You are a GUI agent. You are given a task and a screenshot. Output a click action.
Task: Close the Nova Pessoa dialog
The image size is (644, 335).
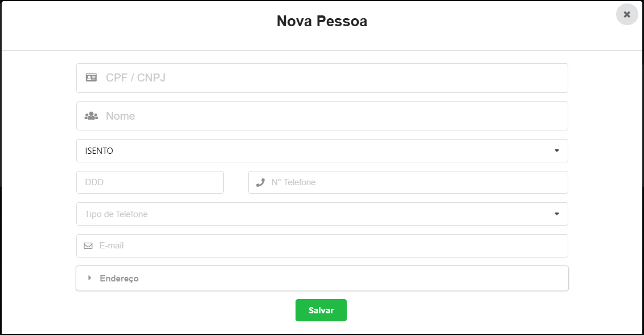pyautogui.click(x=627, y=14)
